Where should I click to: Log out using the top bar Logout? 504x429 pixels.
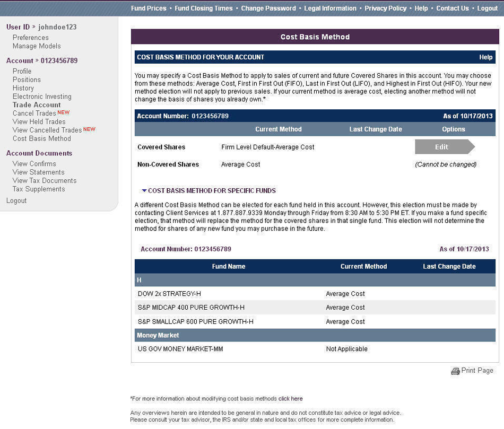[x=487, y=8]
